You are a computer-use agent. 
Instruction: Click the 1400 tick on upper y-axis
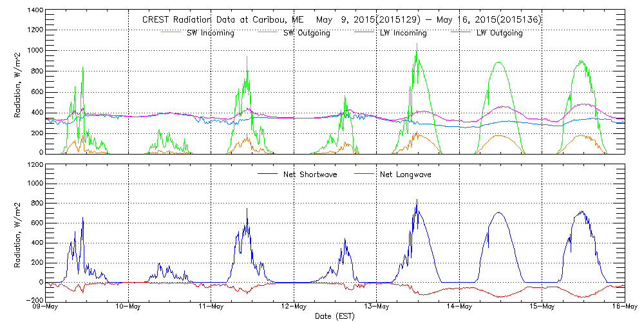tap(35, 12)
